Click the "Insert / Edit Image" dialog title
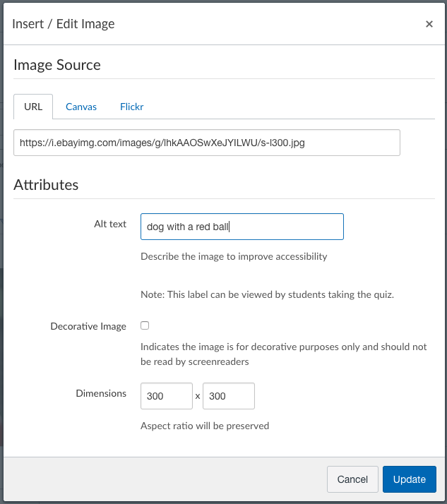The width and height of the screenshot is (447, 504). (x=64, y=24)
